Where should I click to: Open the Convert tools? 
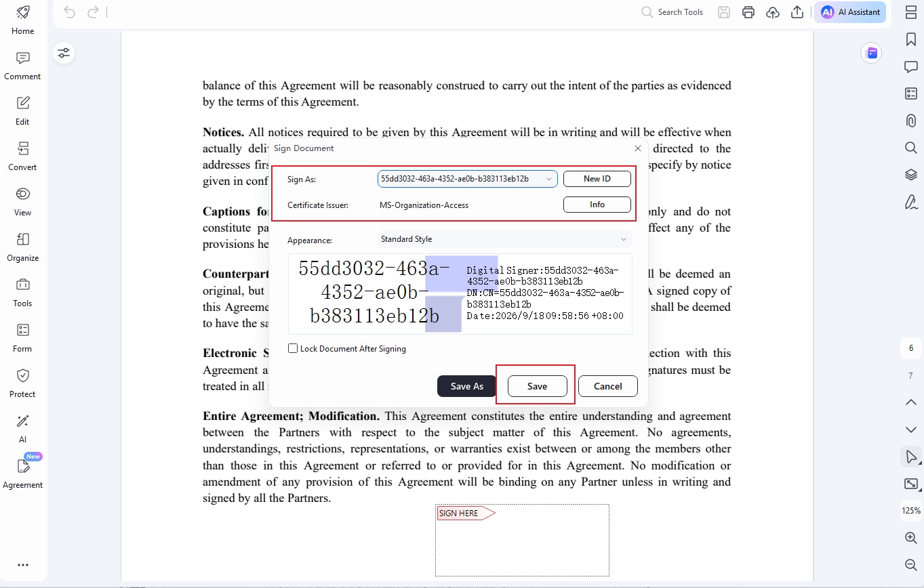click(22, 156)
